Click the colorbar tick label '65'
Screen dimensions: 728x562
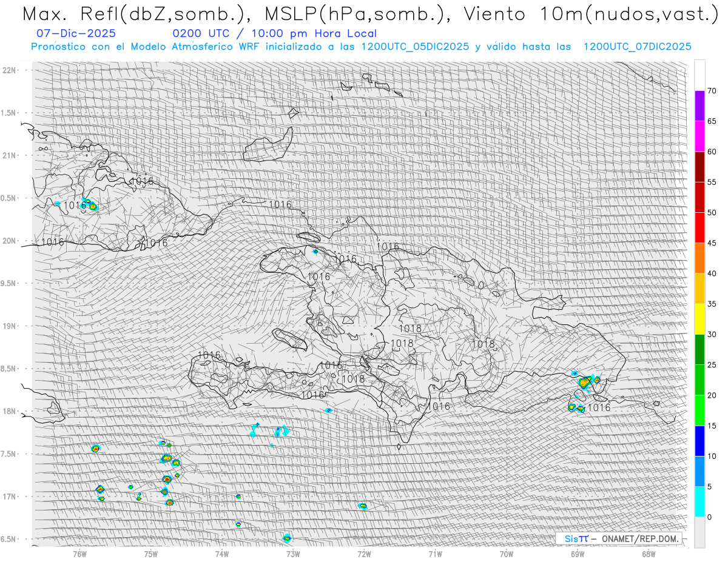pyautogui.click(x=712, y=121)
